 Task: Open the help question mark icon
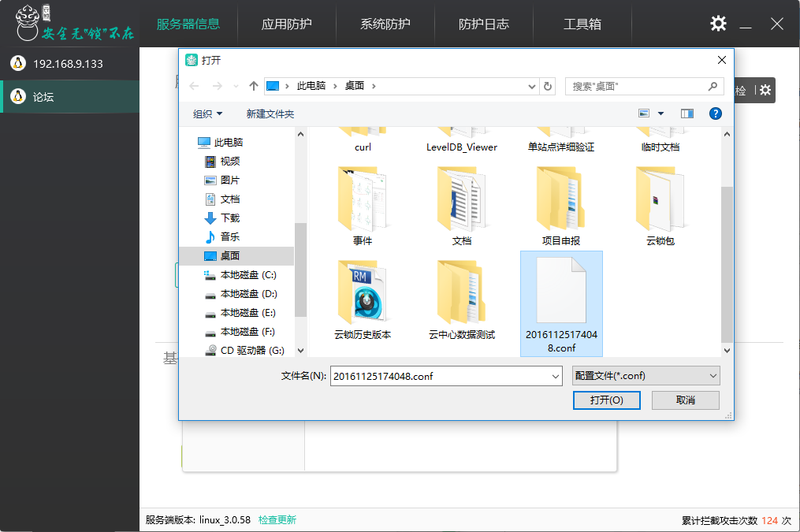click(x=716, y=113)
